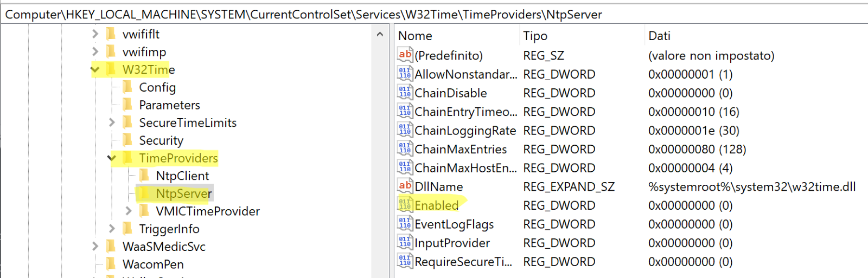This screenshot has height=278, width=868.
Task: Click the string icon next to DllName
Action: [405, 186]
